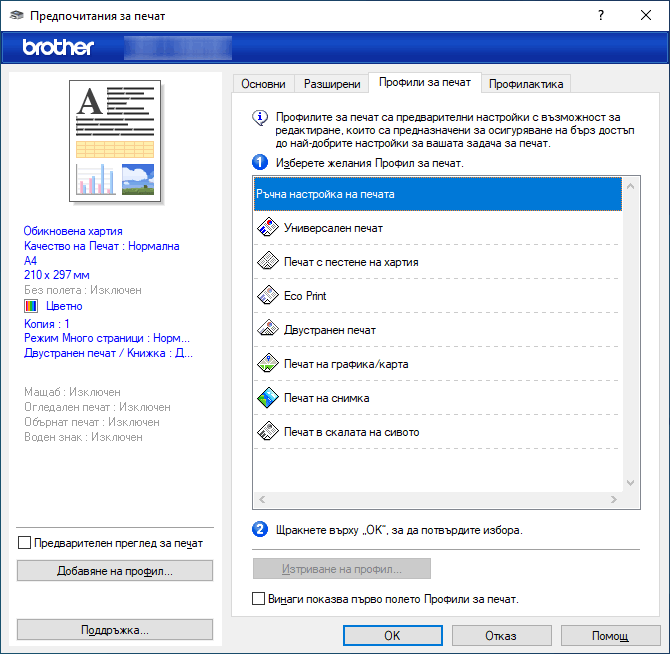Enable Предварителен преглед за печат checkbox
Screen dimensions: 670x654
(x=24, y=543)
